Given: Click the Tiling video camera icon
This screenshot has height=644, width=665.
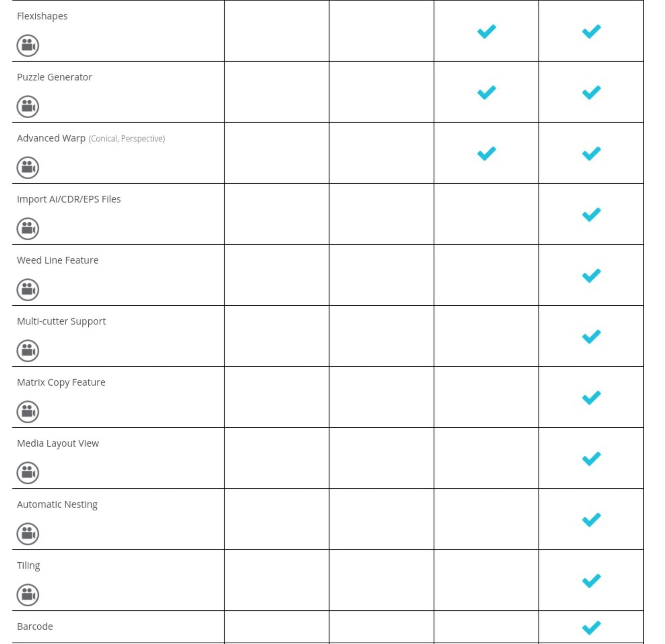Looking at the screenshot, I should (28, 595).
